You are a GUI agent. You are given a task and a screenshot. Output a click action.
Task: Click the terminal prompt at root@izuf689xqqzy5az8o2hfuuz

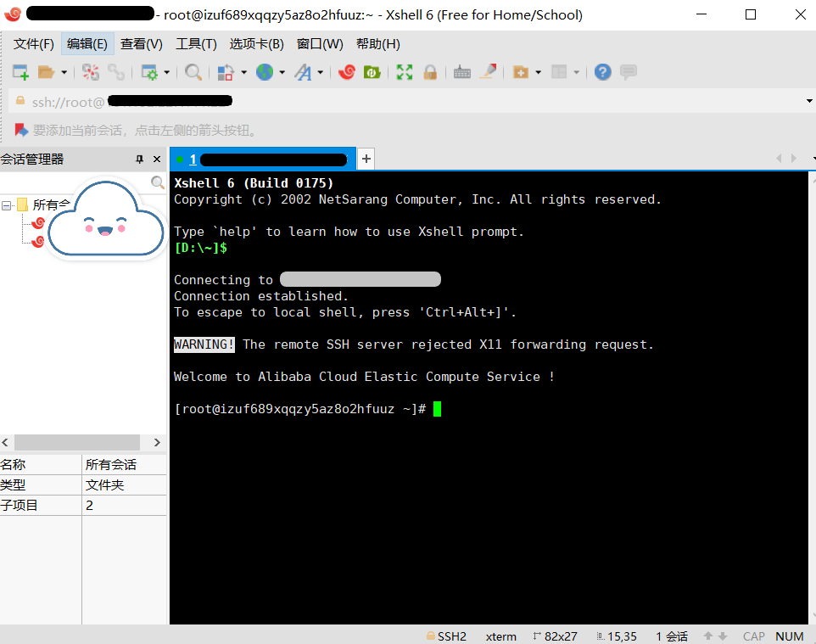(300, 409)
